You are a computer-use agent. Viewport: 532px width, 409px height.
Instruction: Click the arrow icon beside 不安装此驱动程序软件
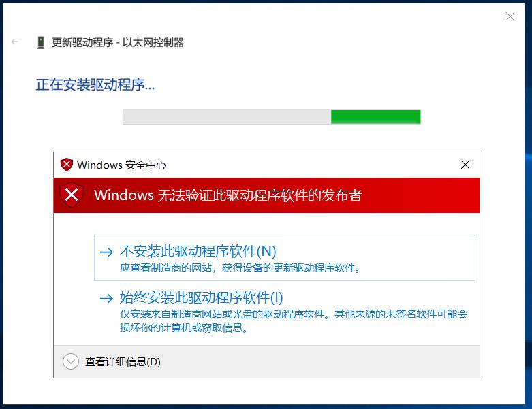[106, 252]
